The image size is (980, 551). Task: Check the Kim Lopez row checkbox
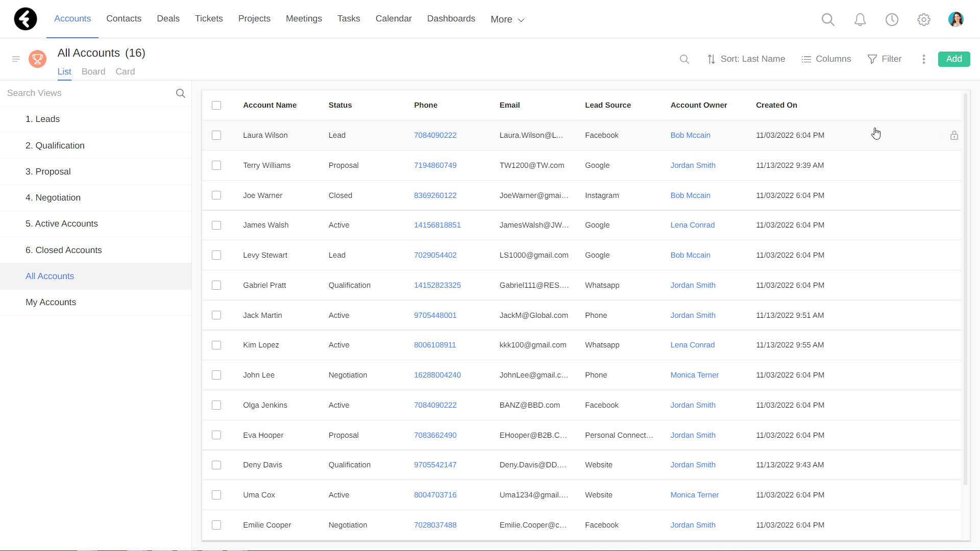[216, 345]
